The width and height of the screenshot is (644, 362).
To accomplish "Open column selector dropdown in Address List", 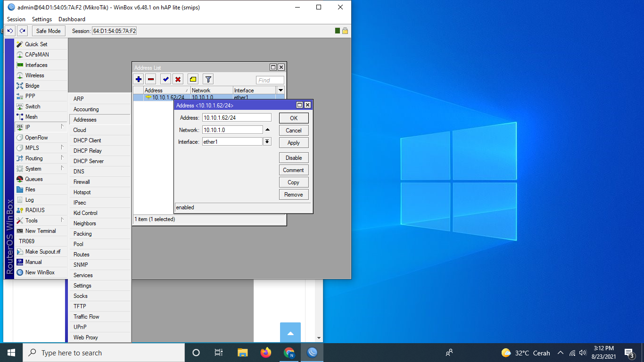I will (x=281, y=90).
